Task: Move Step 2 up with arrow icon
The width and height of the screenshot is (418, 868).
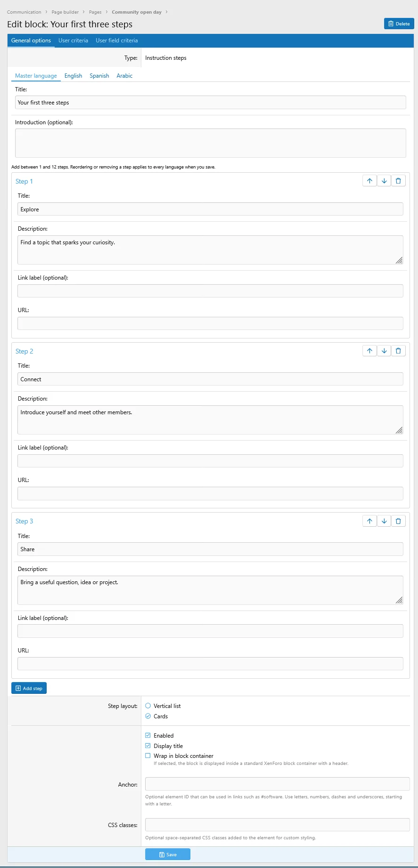Action: click(x=369, y=351)
